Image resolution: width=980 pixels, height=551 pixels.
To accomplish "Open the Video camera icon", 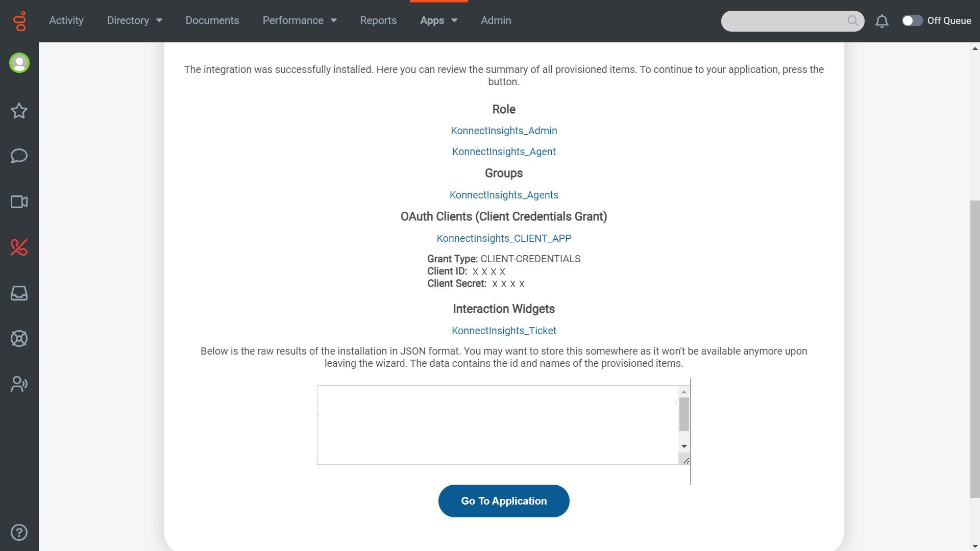I will (19, 202).
